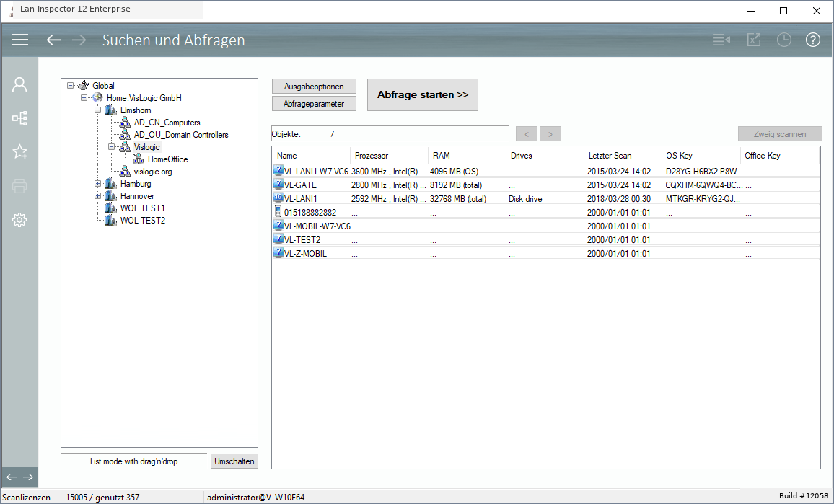
Task: Click the List mode with drag'n'drop field
Action: (134, 461)
